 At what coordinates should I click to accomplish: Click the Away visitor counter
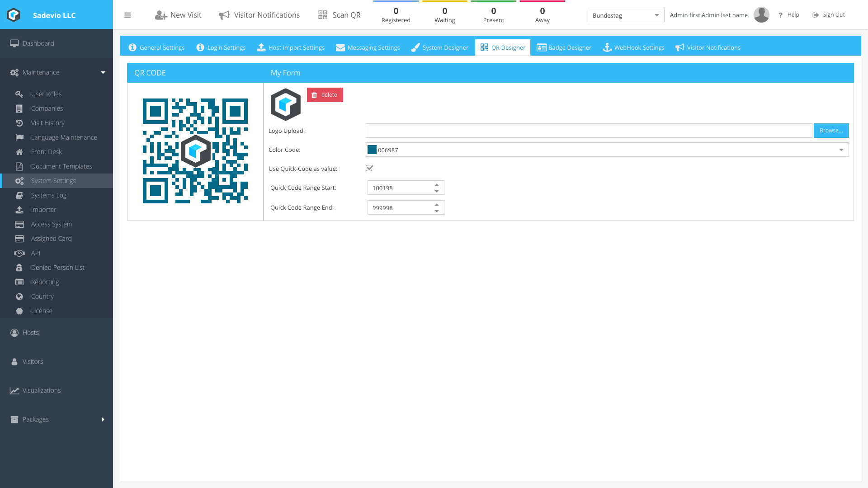(542, 15)
